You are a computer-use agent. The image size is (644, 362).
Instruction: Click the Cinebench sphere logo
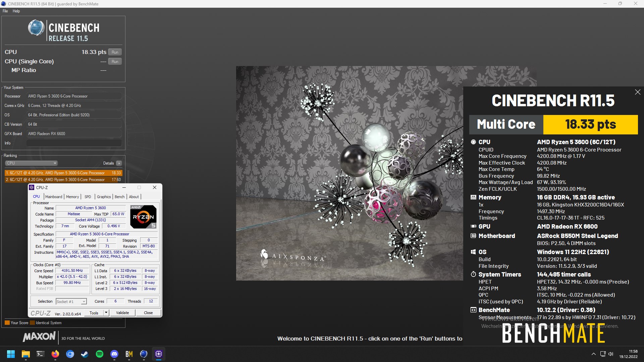[36, 28]
